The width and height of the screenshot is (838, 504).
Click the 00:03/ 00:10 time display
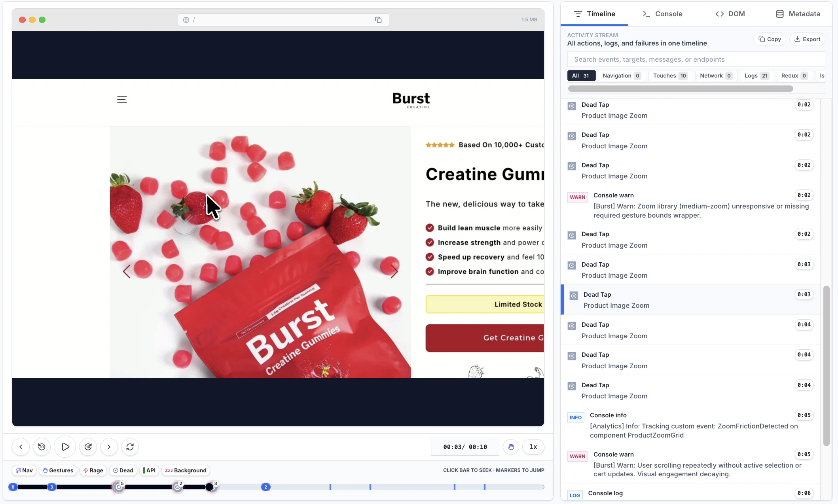[x=465, y=447]
